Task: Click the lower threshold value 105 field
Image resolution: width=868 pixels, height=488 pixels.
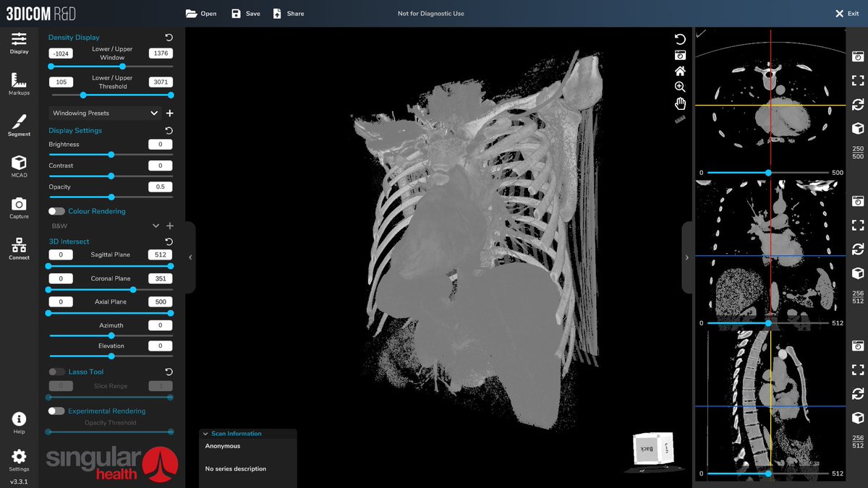Action: coord(61,82)
